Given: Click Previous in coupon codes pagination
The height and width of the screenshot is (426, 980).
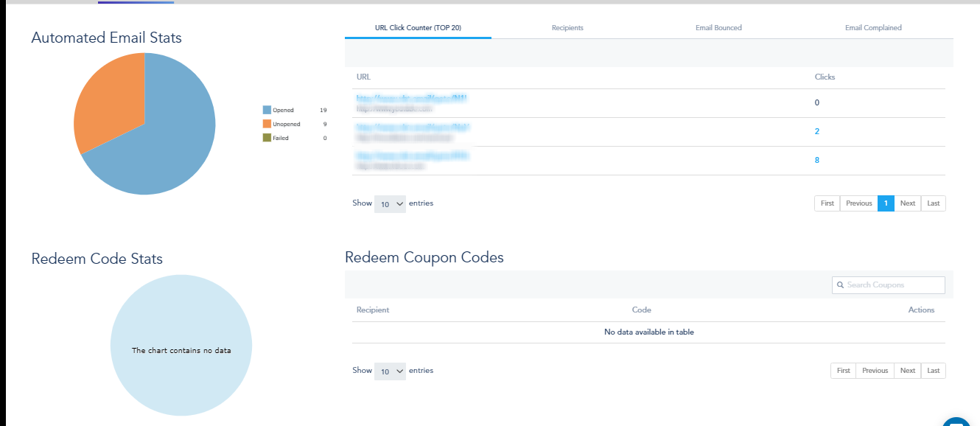Looking at the screenshot, I should click(875, 371).
